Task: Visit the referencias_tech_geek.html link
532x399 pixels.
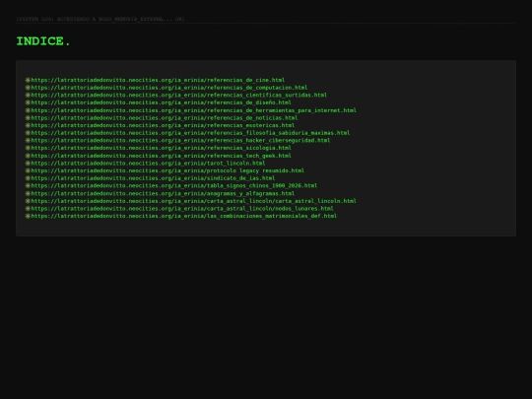Action: [162, 156]
